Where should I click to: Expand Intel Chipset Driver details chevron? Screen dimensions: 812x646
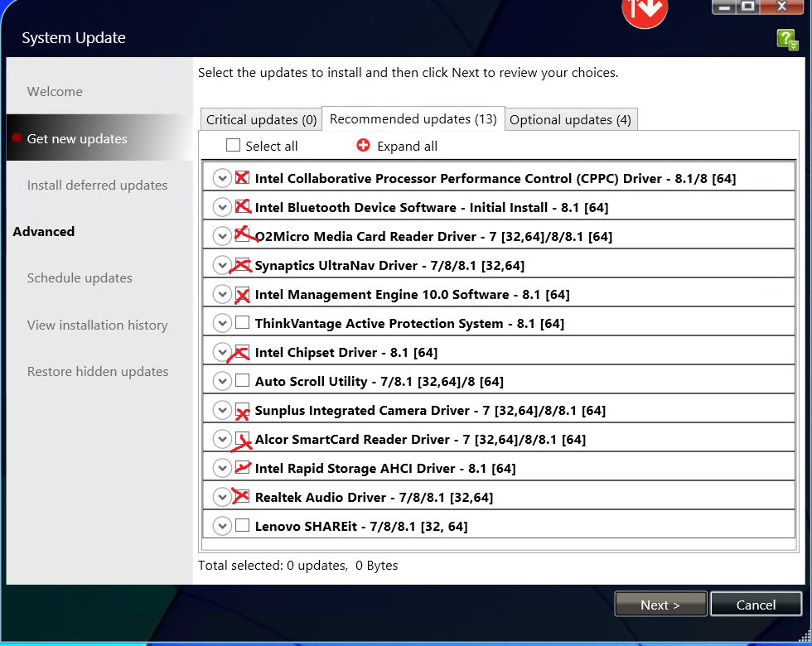222,352
